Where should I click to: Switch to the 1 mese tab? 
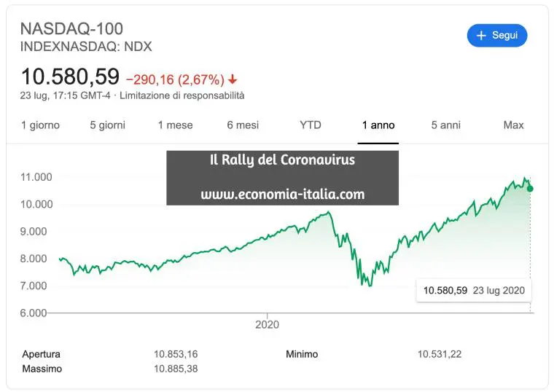175,125
